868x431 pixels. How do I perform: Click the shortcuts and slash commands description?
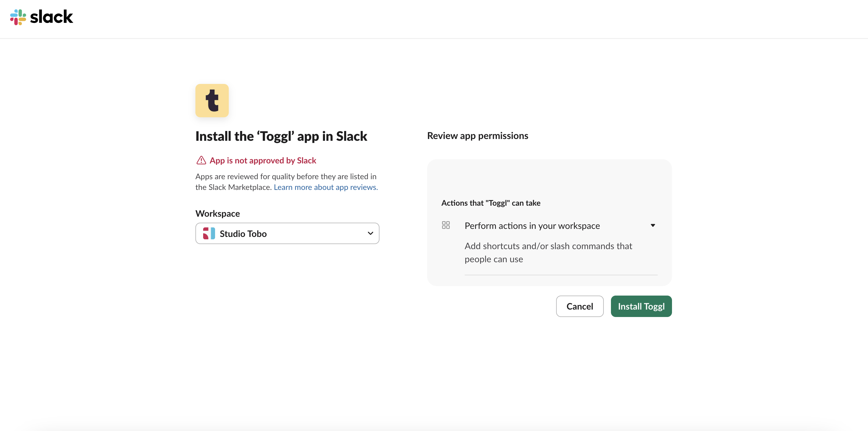click(548, 252)
